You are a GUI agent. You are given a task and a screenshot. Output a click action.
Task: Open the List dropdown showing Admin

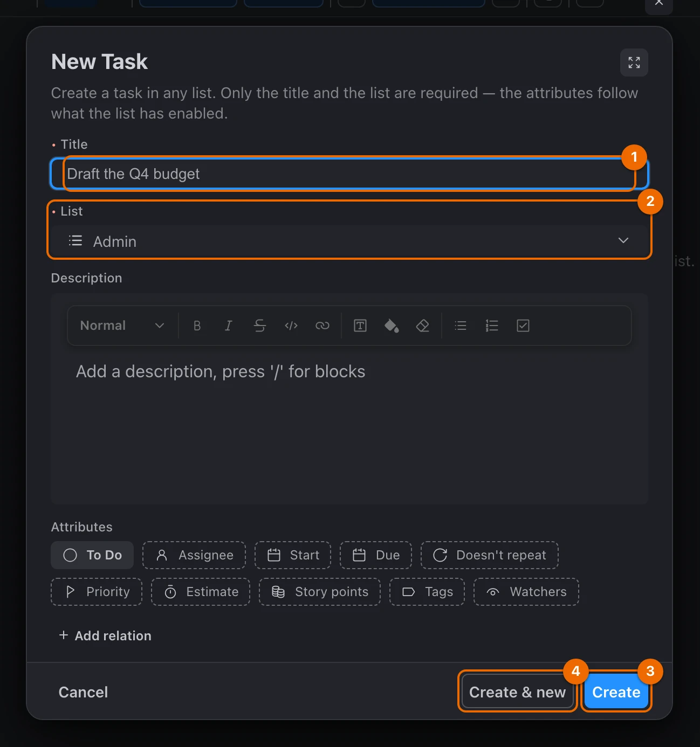[x=349, y=241]
